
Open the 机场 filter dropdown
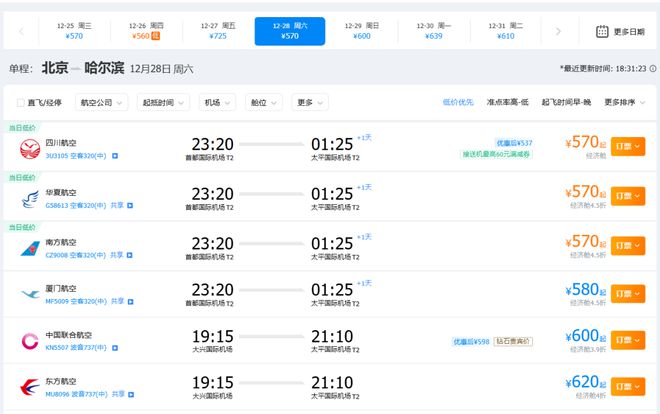click(x=217, y=102)
